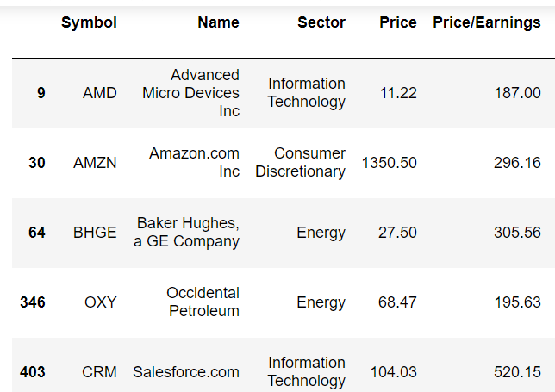Click the Price/Earnings column header
Screen dimensions: 555x392
pyautogui.click(x=486, y=22)
